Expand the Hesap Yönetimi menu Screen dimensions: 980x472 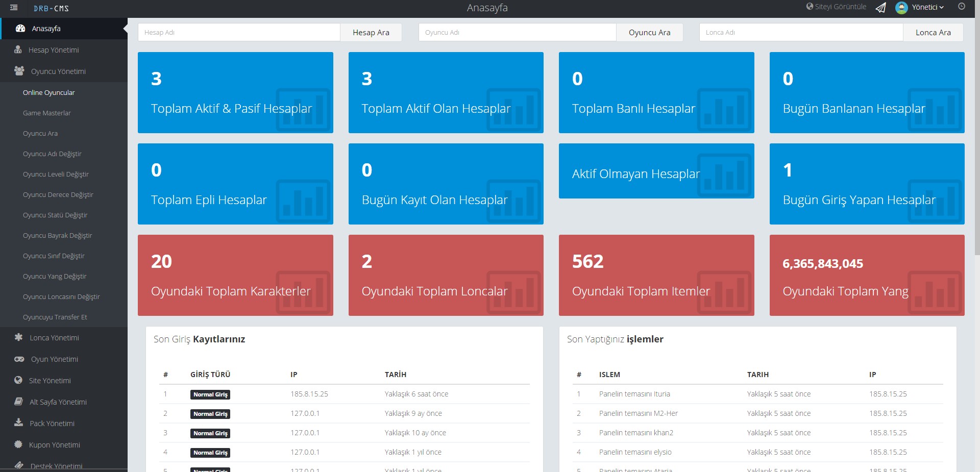coord(54,50)
